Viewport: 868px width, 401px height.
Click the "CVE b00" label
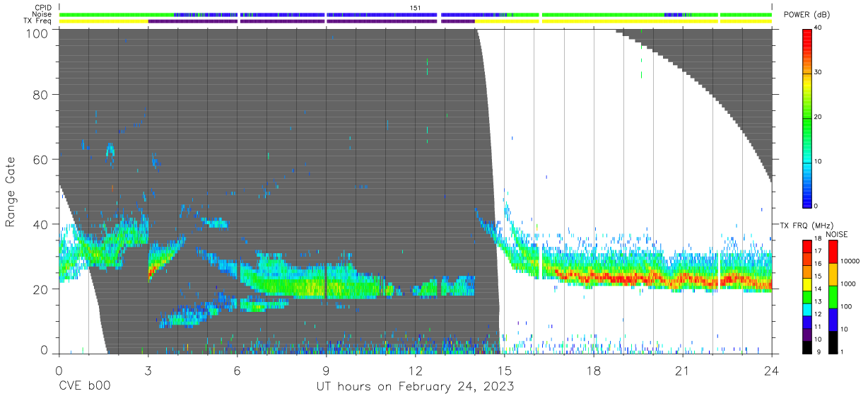84,386
